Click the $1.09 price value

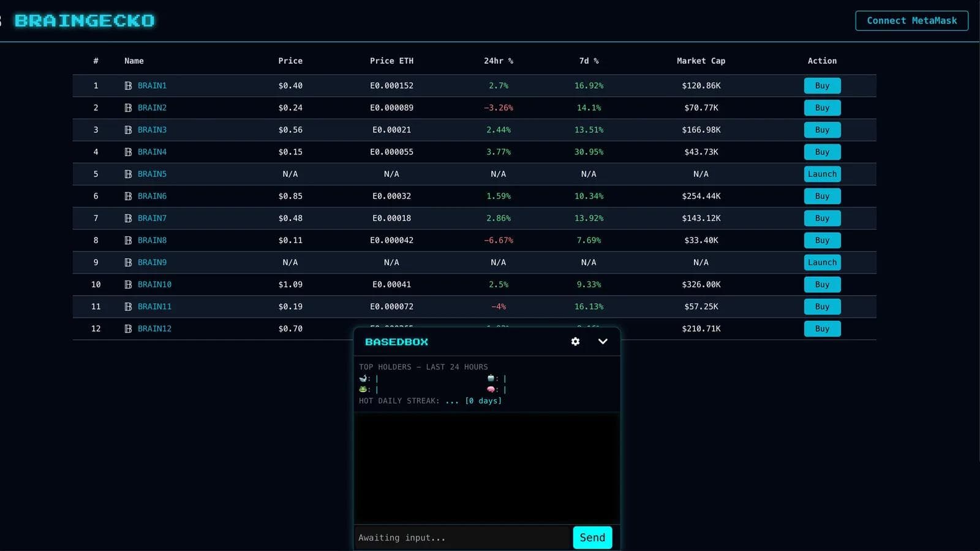pyautogui.click(x=290, y=284)
